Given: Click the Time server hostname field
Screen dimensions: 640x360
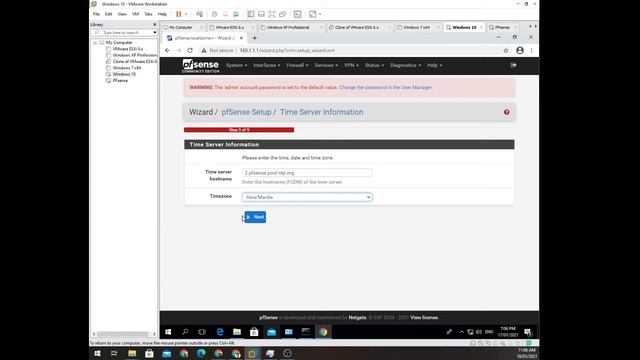Looking at the screenshot, I should point(307,173).
